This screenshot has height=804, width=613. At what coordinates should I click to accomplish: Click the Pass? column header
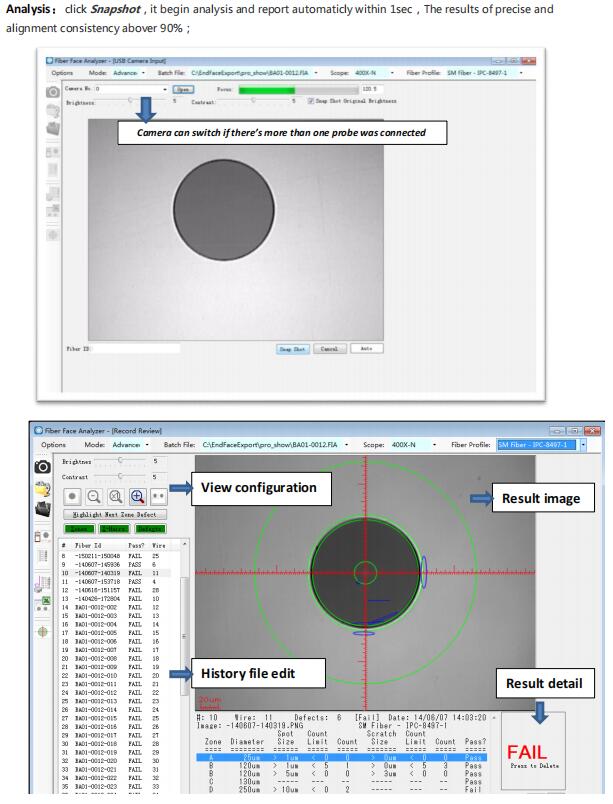click(136, 546)
